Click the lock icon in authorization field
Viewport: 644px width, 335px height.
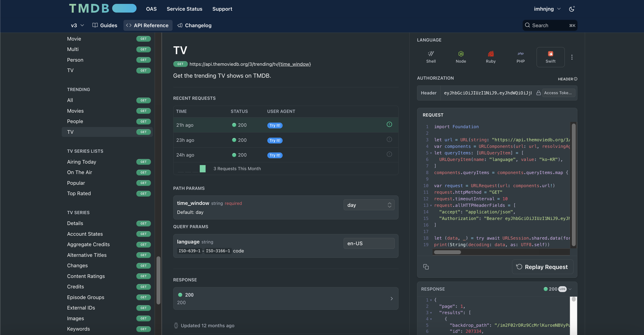tap(539, 93)
